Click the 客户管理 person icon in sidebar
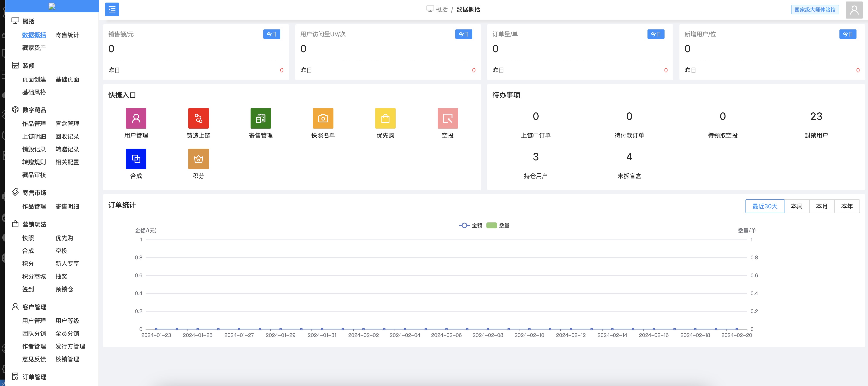 (15, 306)
